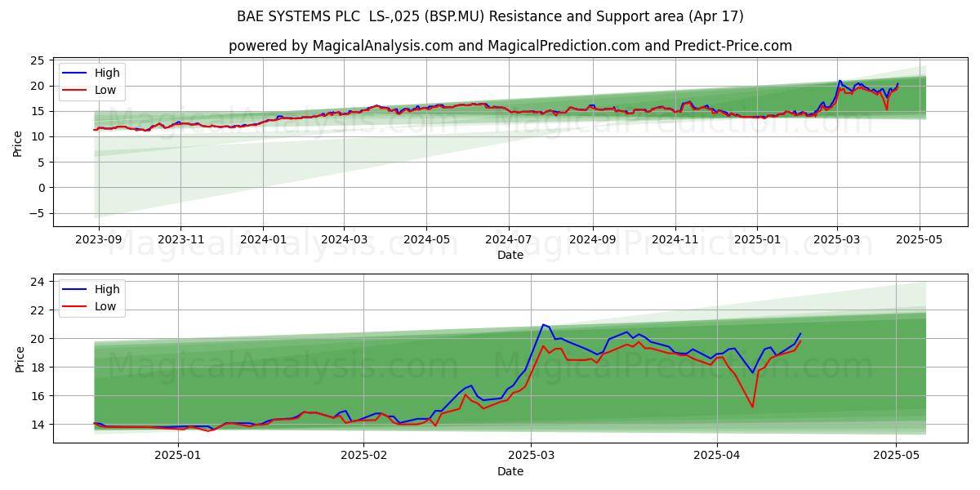Click the '22' price tick on bottom chart
The height and width of the screenshot is (490, 980).
[38, 310]
